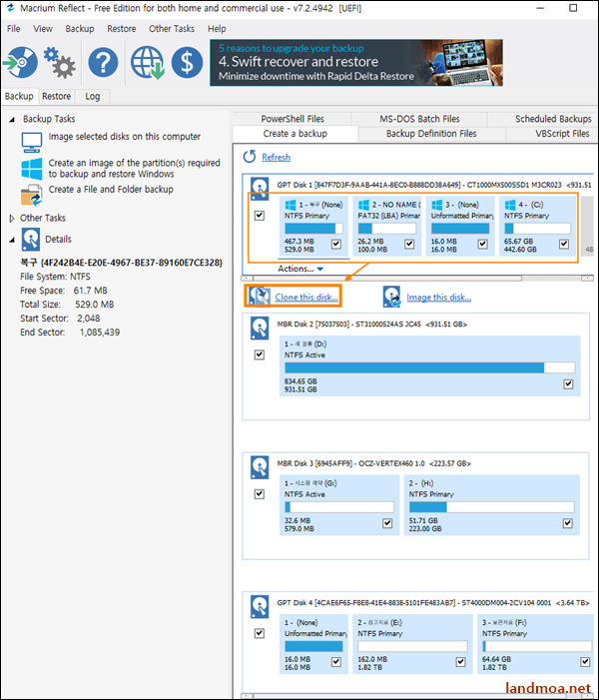Uncheck the 529.0 MB recovery partition checkbox
The width and height of the screenshot is (599, 700).
(x=336, y=244)
